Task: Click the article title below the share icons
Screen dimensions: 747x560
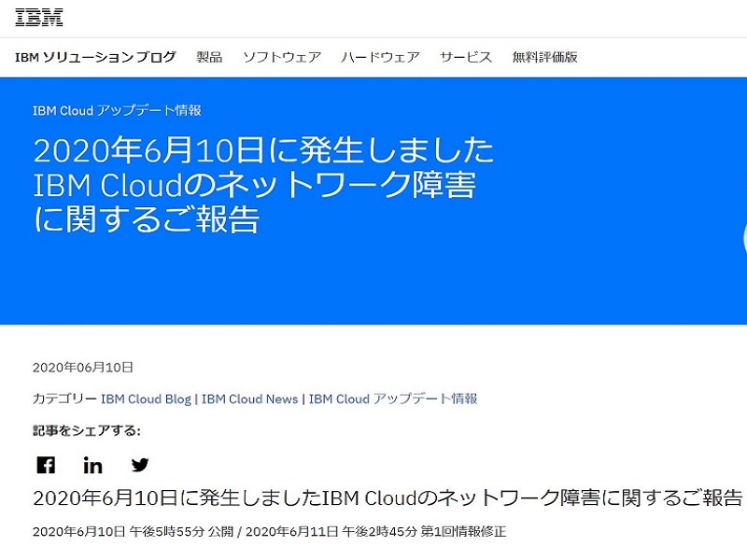Action: [x=388, y=497]
